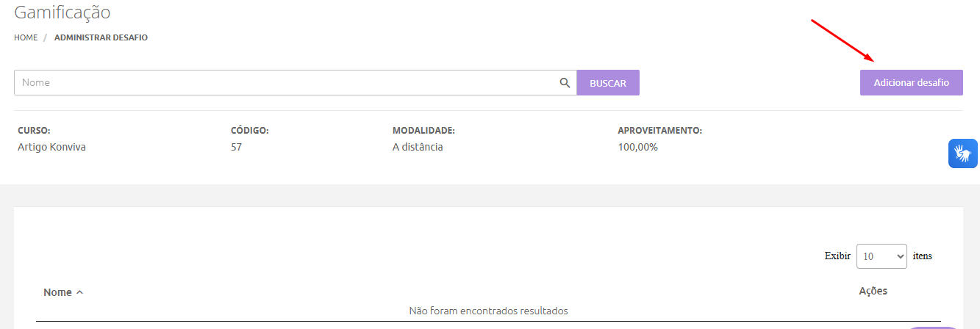
Task: Open the sign language accessibility widget
Action: pyautogui.click(x=962, y=153)
